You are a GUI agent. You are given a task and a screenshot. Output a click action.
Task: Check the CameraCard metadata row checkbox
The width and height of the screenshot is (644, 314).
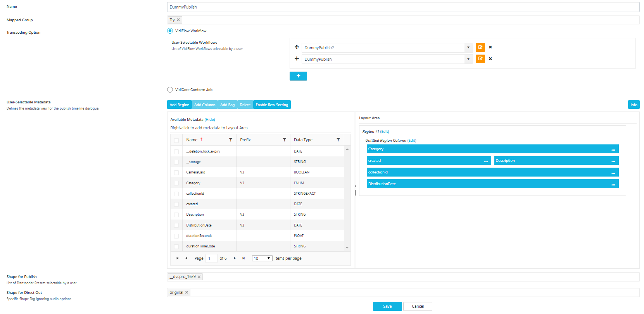click(x=176, y=173)
